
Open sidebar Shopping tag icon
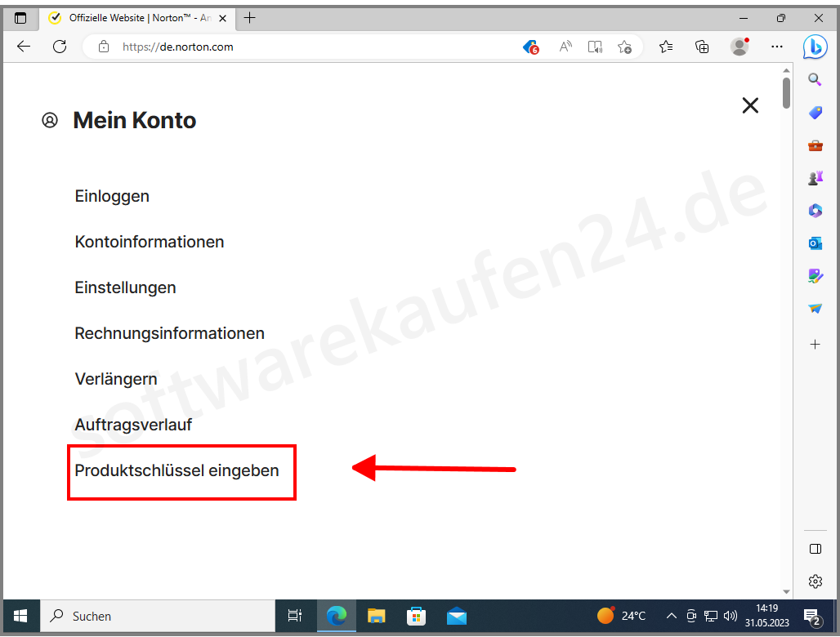tap(815, 113)
